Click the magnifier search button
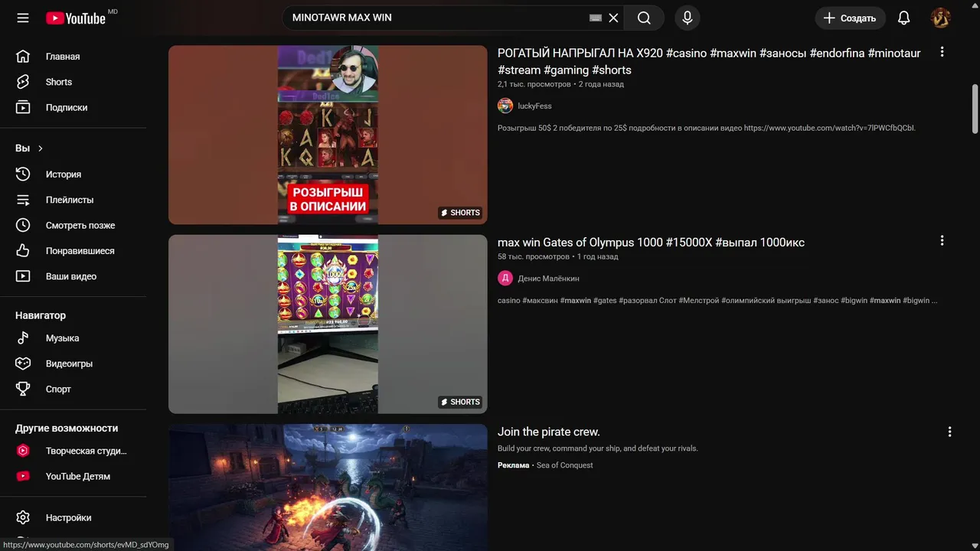The height and width of the screenshot is (551, 980). pyautogui.click(x=644, y=18)
